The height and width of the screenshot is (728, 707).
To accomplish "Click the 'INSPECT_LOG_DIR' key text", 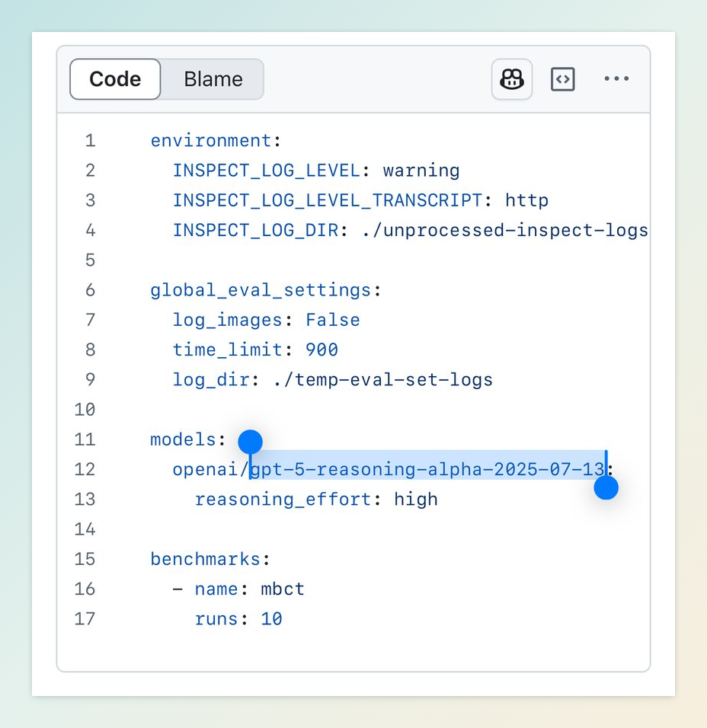I will 255,230.
